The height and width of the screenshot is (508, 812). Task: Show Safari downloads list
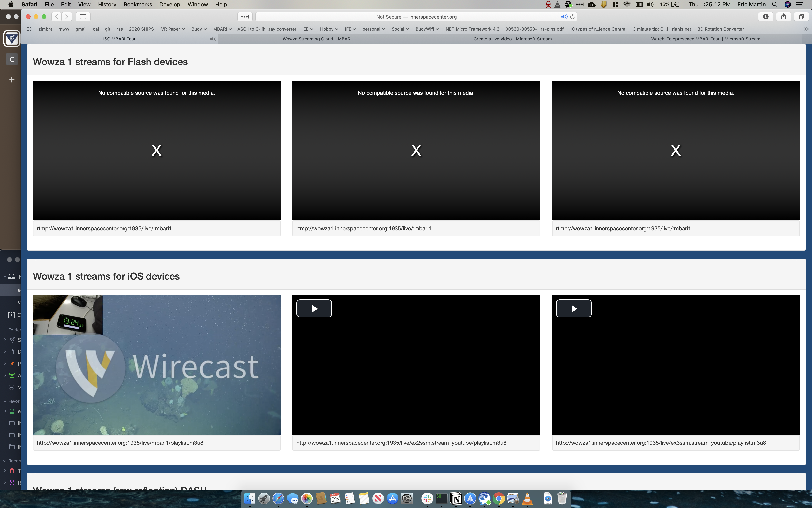[x=766, y=16]
